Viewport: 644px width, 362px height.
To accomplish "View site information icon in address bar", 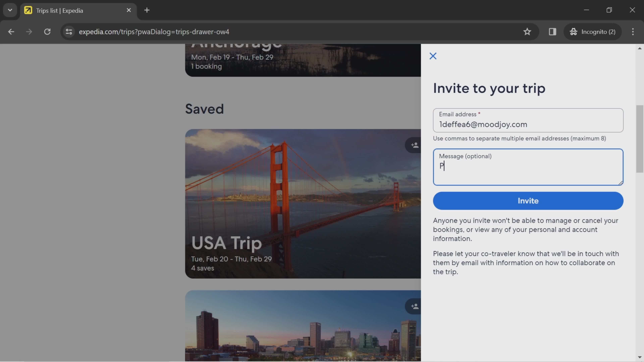I will tap(69, 32).
